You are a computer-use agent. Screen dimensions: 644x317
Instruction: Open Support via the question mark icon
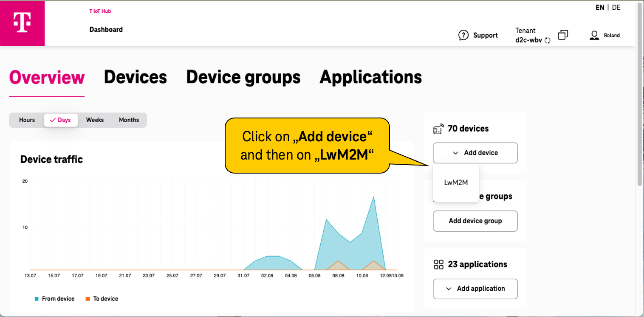point(463,35)
